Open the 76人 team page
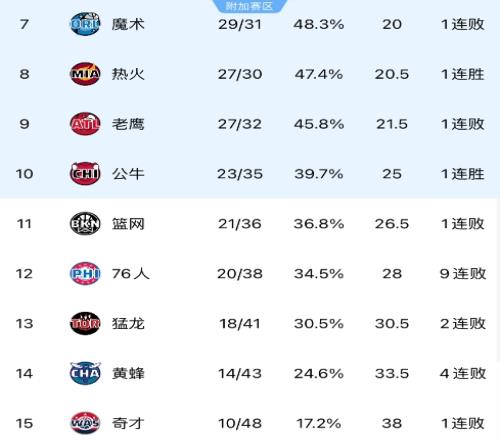 [x=131, y=274]
